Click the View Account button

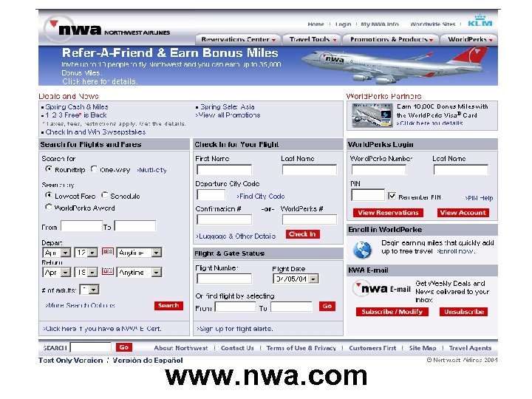pyautogui.click(x=463, y=213)
